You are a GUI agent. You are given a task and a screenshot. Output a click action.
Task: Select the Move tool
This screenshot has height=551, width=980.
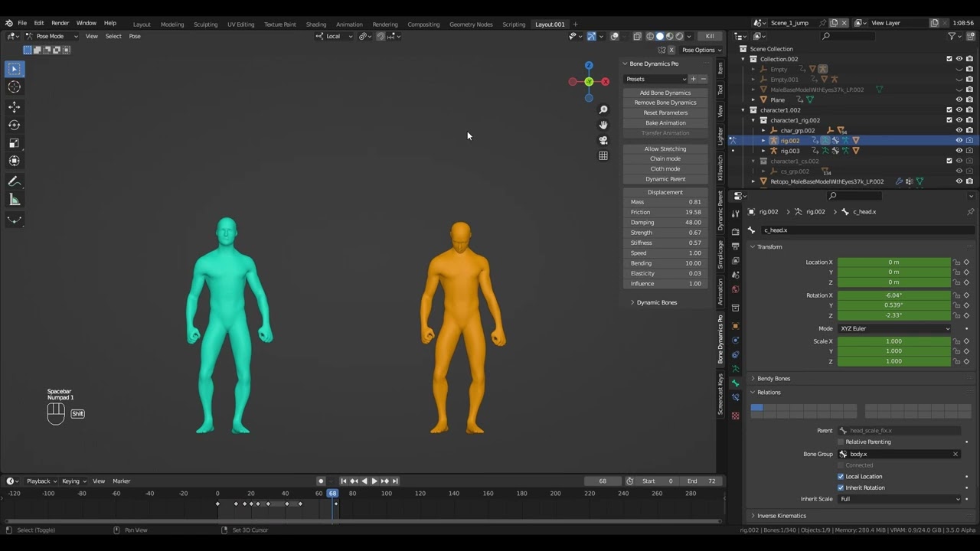(15, 107)
